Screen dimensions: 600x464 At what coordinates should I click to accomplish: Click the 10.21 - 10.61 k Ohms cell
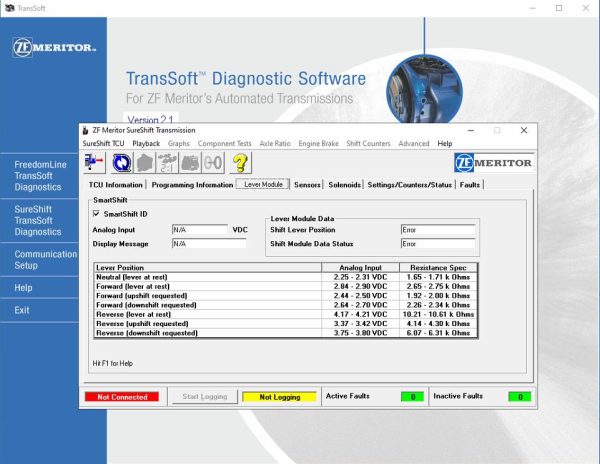tap(438, 314)
